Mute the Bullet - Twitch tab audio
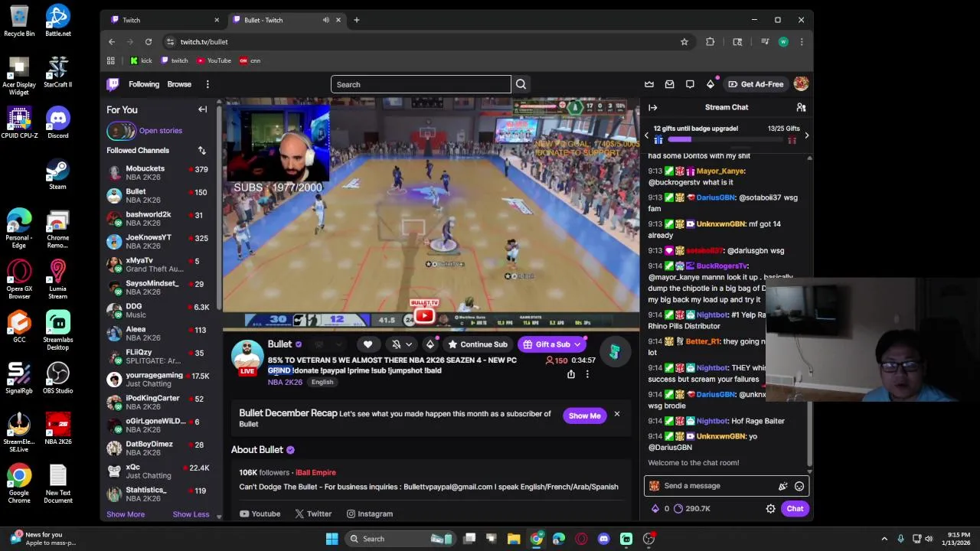This screenshot has height=551, width=980. pos(326,20)
